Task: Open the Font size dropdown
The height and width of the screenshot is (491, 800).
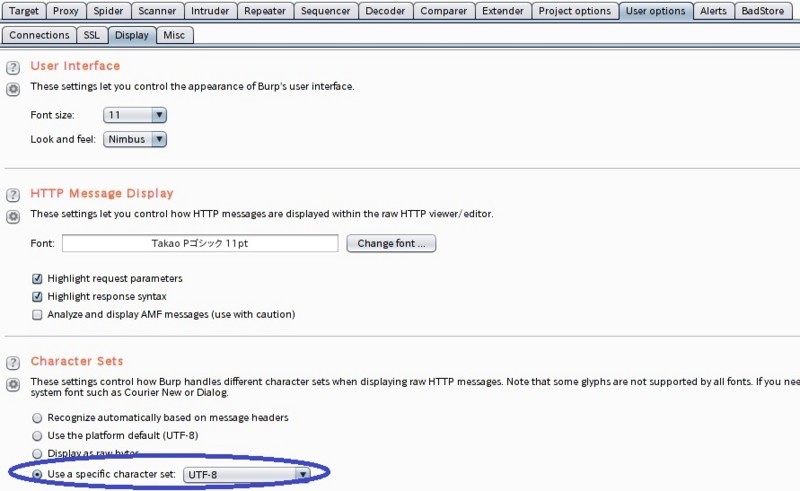Action: coord(135,115)
